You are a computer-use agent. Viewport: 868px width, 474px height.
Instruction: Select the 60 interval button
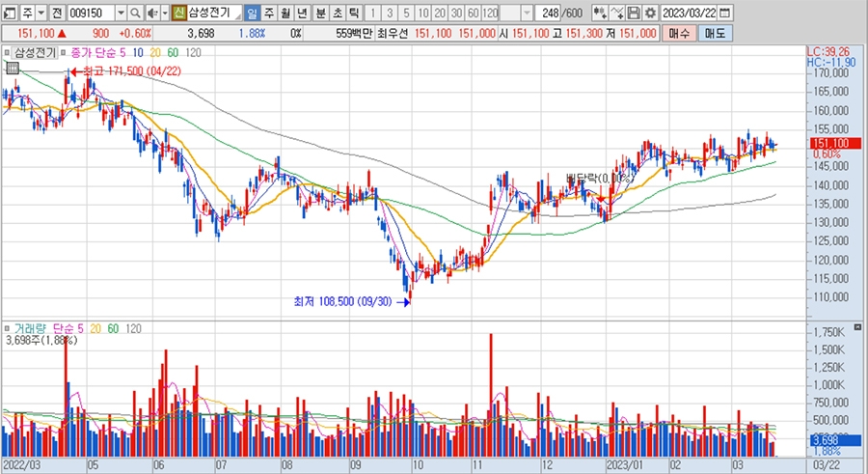click(473, 13)
